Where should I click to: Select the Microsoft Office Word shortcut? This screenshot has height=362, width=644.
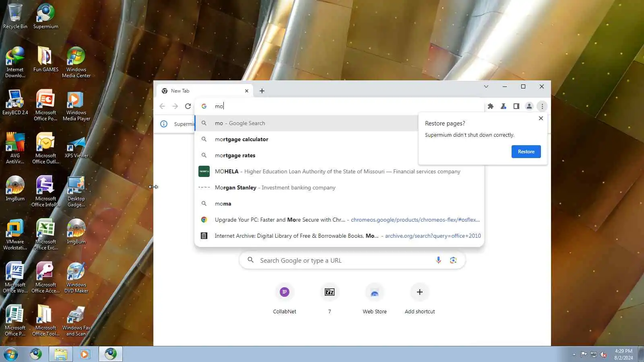pyautogui.click(x=15, y=277)
